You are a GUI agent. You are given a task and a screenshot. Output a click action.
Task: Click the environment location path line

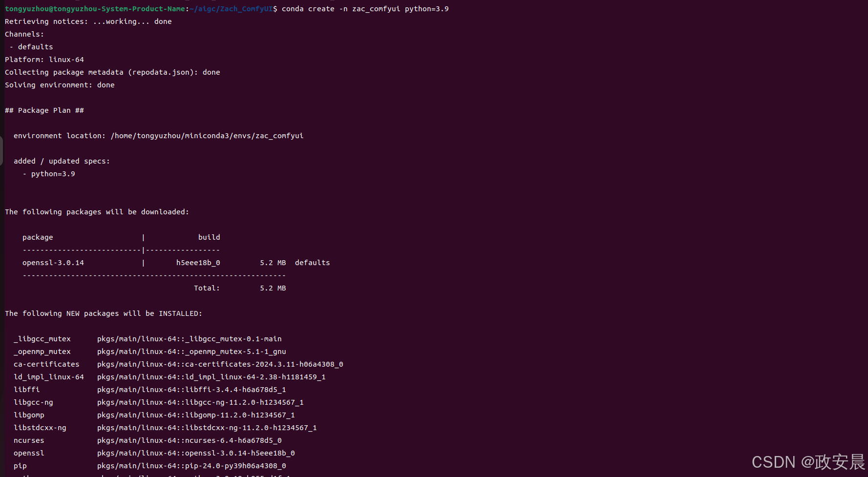(x=159, y=136)
